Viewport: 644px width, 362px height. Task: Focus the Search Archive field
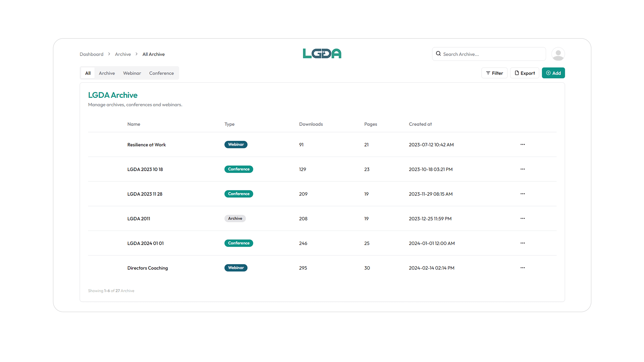pos(489,54)
